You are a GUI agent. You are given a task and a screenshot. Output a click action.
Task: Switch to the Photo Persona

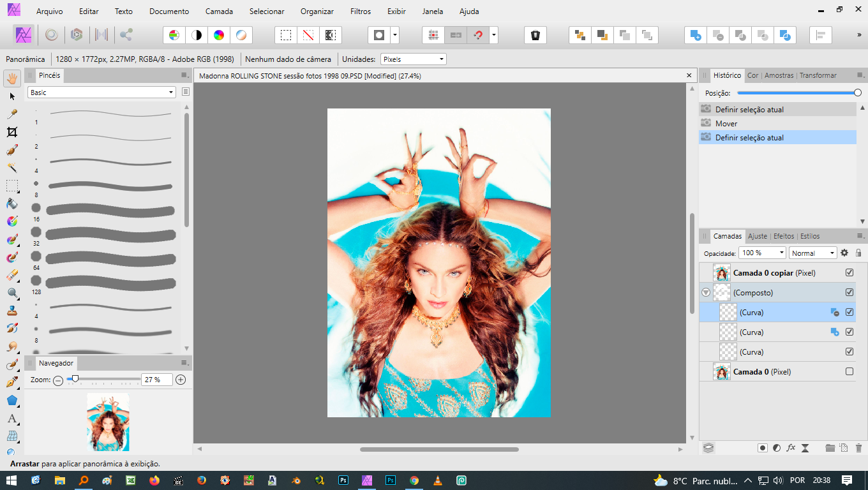(x=24, y=34)
